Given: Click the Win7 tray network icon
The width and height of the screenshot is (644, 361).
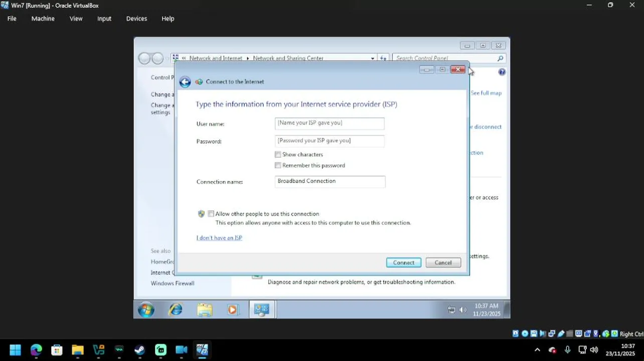Looking at the screenshot, I should (451, 310).
